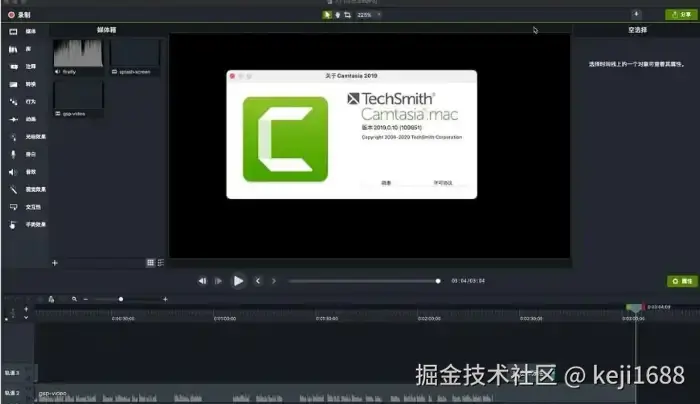The height and width of the screenshot is (404, 700).
Task: Select the Track 2 header label
Action: click(12, 393)
